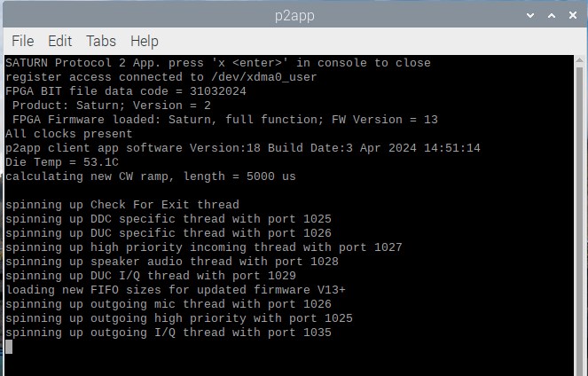Open the Help menu

pyautogui.click(x=145, y=42)
